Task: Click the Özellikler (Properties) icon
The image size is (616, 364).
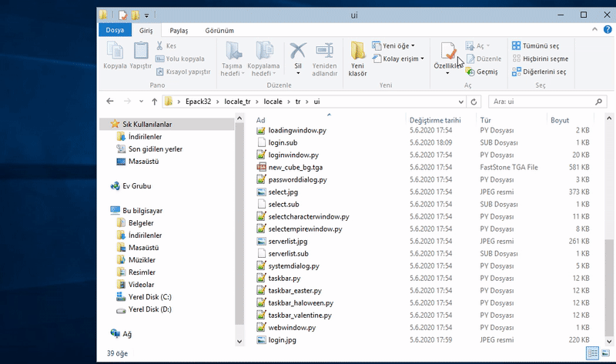Action: click(447, 52)
